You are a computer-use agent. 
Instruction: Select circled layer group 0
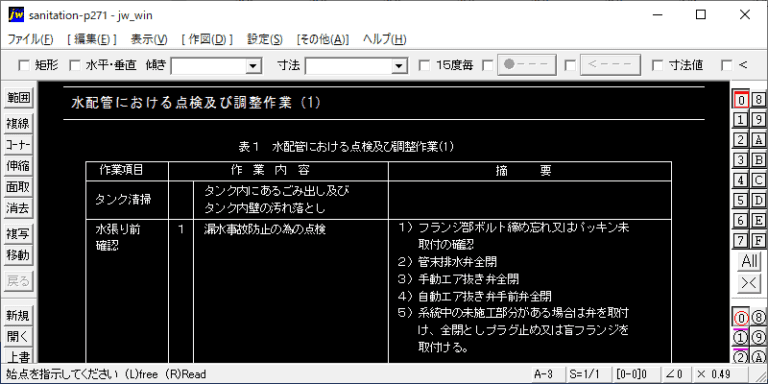(x=741, y=318)
